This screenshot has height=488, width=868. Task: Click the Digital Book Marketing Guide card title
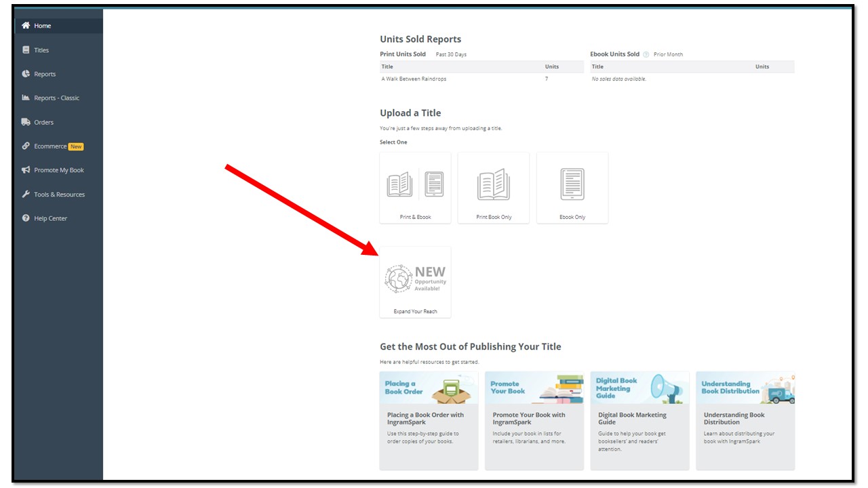pyautogui.click(x=632, y=418)
